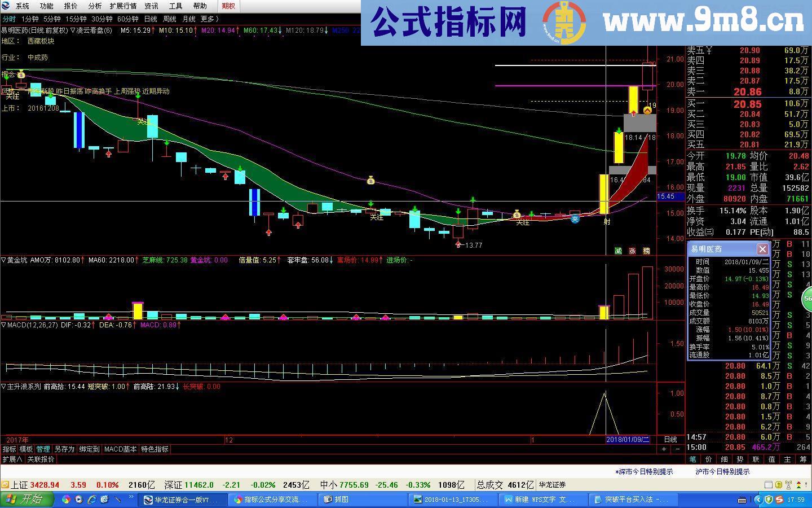Click the zoom out minus button
The width and height of the screenshot is (812, 508).
(678, 449)
